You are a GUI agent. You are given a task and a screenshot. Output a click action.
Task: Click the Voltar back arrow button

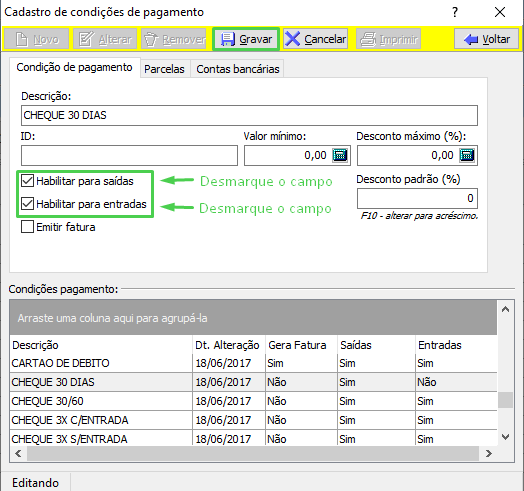[486, 39]
